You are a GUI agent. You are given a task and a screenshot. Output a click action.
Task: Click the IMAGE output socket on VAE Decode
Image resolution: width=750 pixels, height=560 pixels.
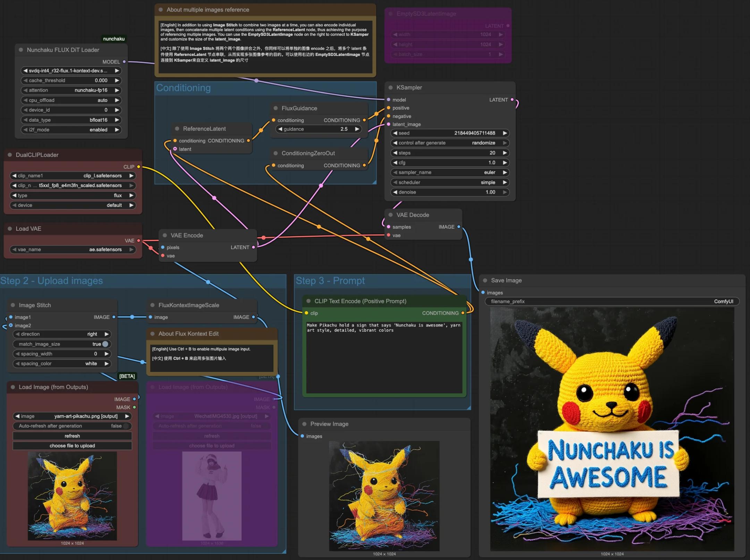click(458, 227)
